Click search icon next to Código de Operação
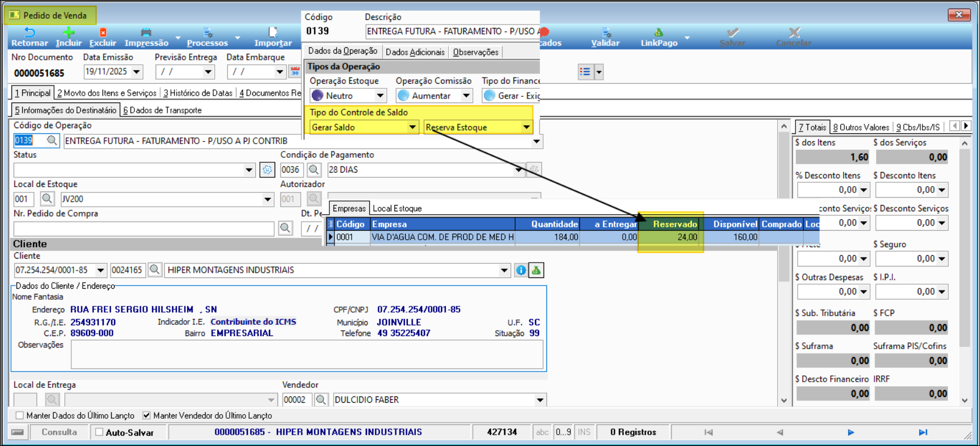980x446 pixels. [x=52, y=141]
